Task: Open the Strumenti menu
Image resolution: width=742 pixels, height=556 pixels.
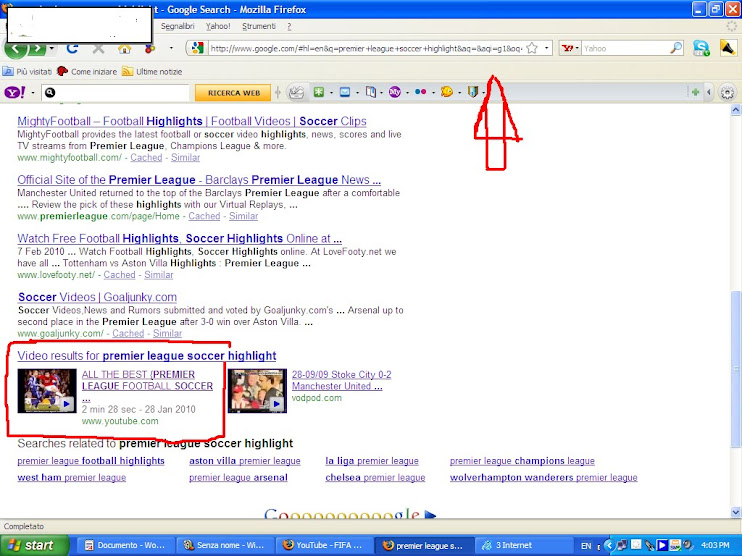Action: (x=258, y=26)
